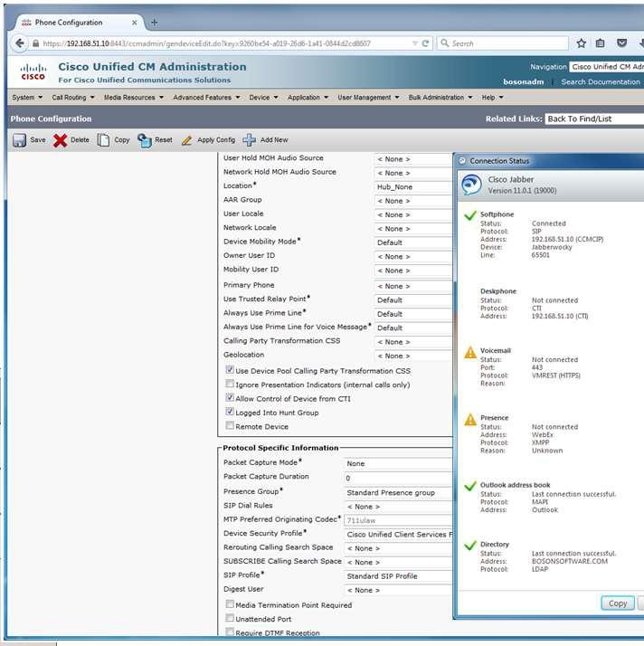Click the red Delete X icon
644x646 pixels.
pos(60,140)
